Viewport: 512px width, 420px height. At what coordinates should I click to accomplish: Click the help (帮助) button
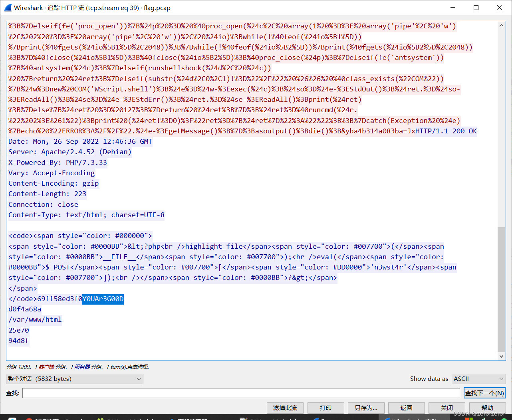click(487, 408)
